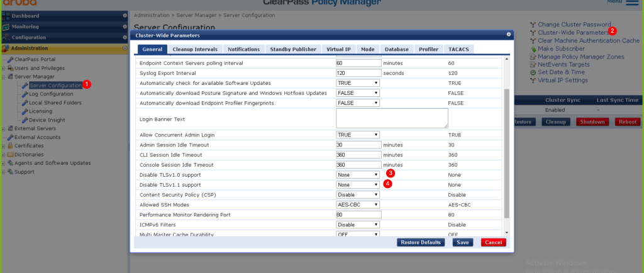
Task: Click the dialog scrollbar's down arrow
Action: [x=506, y=233]
